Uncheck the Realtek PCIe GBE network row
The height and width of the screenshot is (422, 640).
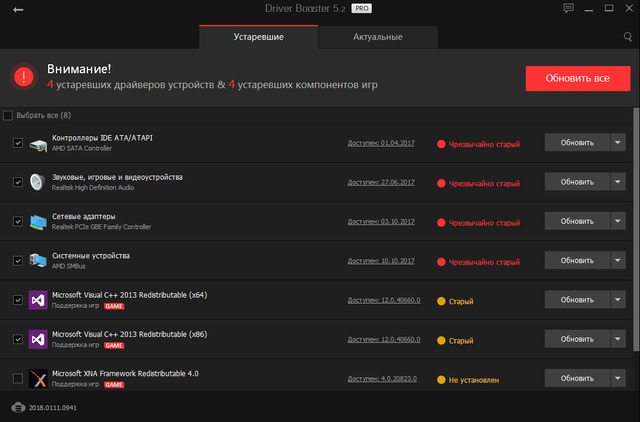coord(18,221)
